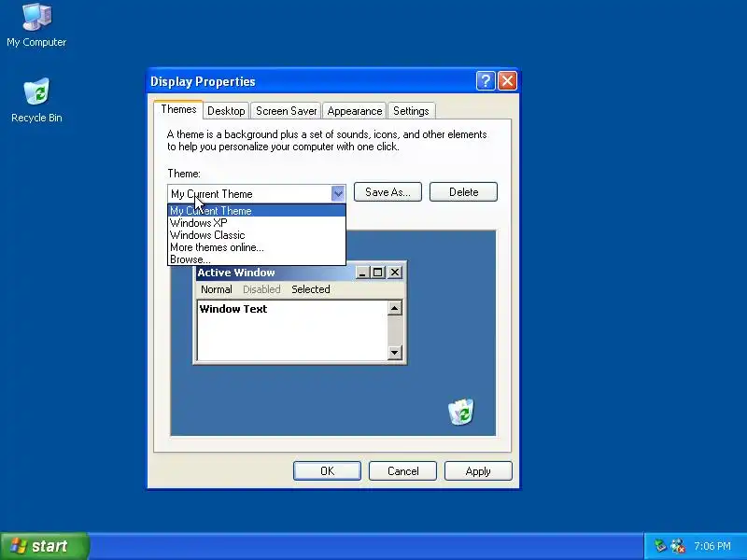
Task: Click the Apply button
Action: pos(478,471)
